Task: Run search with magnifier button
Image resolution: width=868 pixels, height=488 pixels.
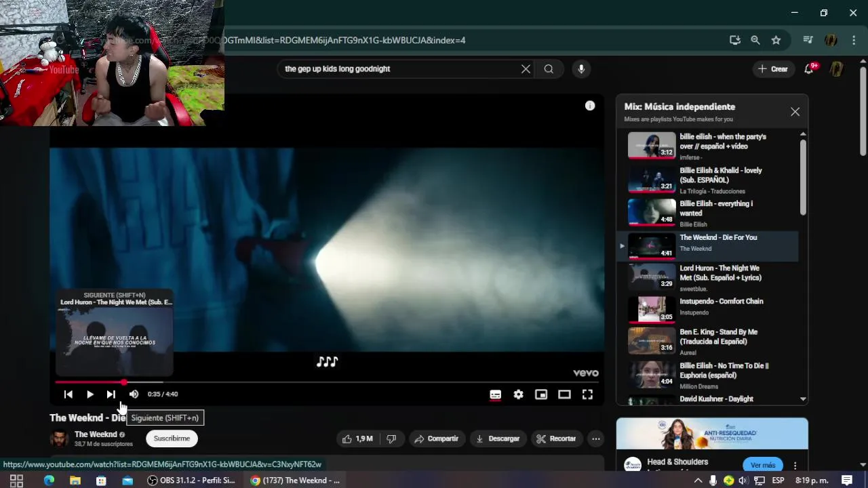Action: 549,68
